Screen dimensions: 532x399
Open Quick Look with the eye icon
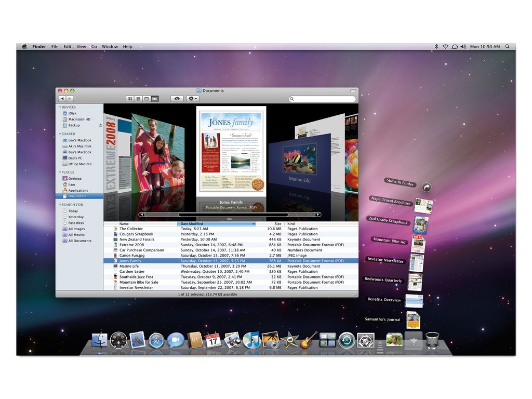point(177,99)
